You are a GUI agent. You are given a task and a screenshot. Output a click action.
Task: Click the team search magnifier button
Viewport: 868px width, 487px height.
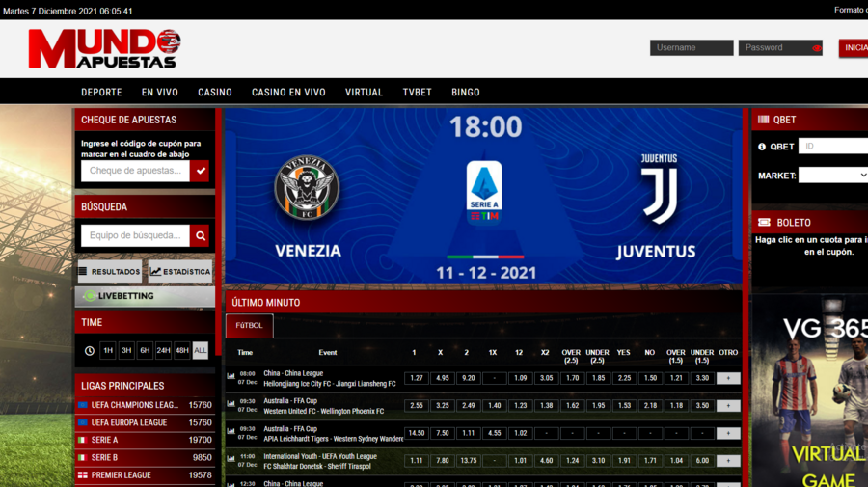(201, 235)
